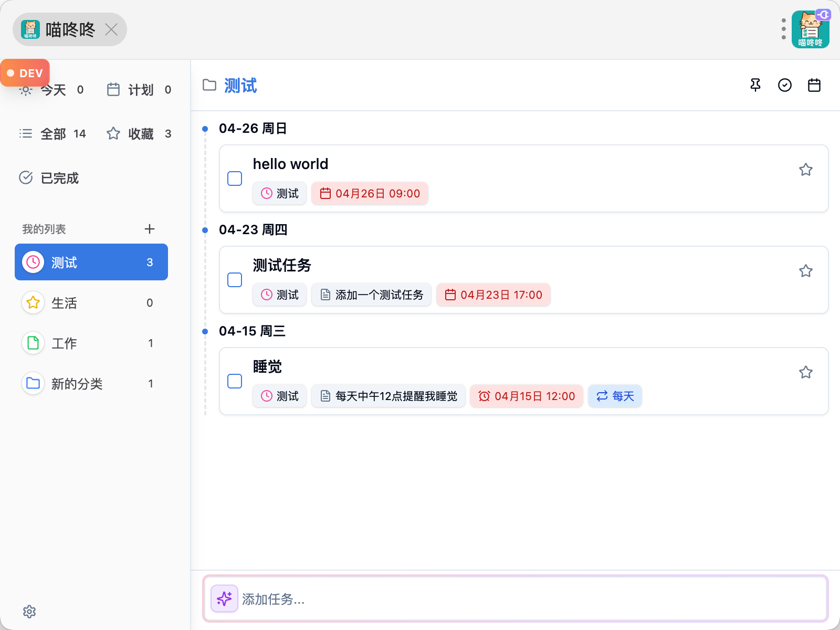The image size is (840, 630).
Task: Click the 我的列表 section label
Action: [44, 229]
